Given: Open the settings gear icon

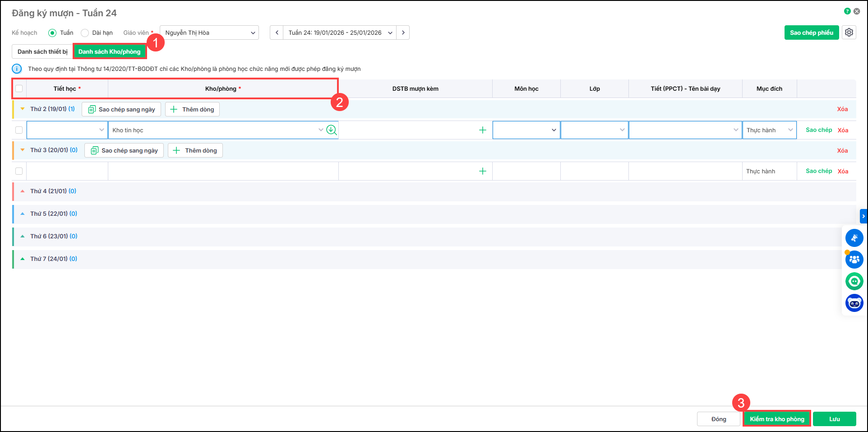Looking at the screenshot, I should coord(849,33).
